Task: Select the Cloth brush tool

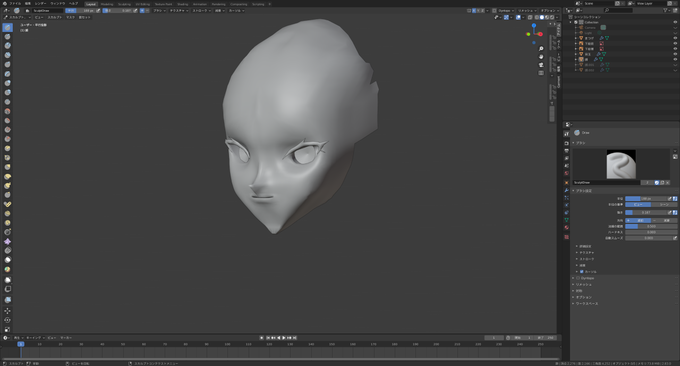Action: [x=7, y=242]
